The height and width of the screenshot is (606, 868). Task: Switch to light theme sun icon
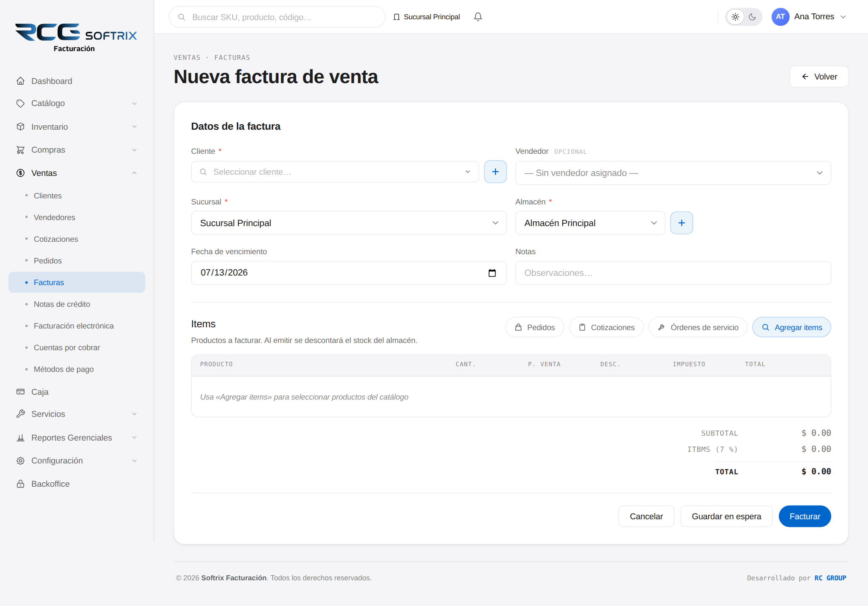click(735, 17)
